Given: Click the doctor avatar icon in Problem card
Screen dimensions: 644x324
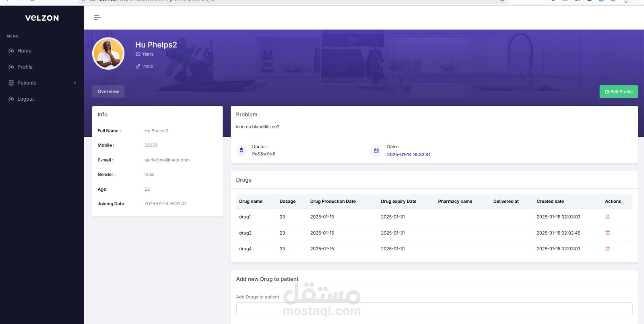Looking at the screenshot, I should point(242,150).
